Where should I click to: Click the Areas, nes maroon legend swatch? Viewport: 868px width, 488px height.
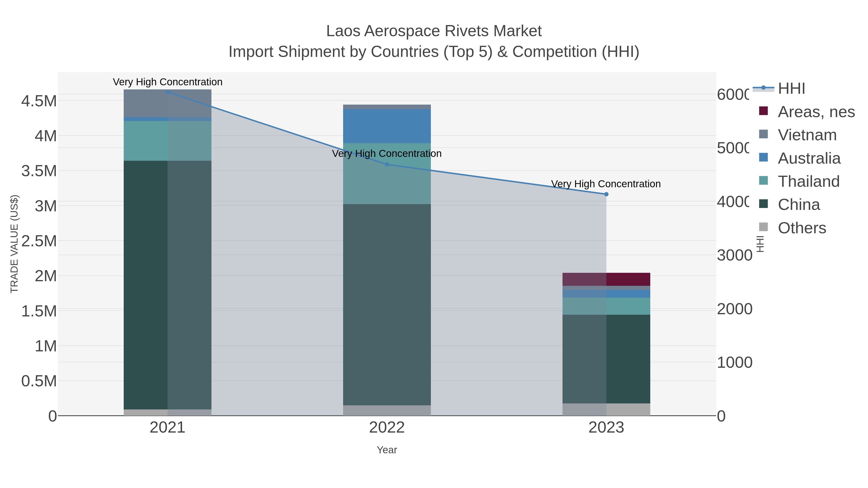(x=764, y=111)
